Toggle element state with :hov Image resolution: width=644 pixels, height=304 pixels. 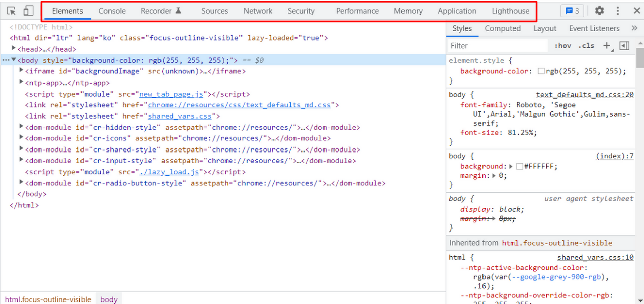tap(562, 46)
